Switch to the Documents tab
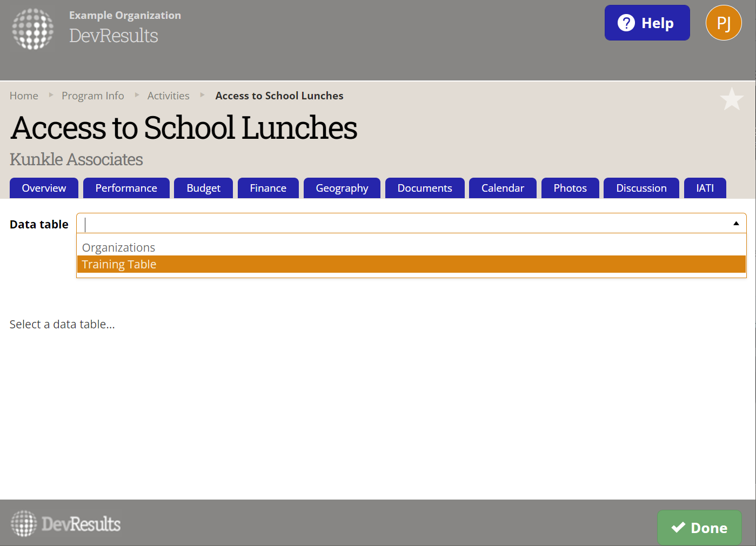The width and height of the screenshot is (756, 546). coord(425,188)
